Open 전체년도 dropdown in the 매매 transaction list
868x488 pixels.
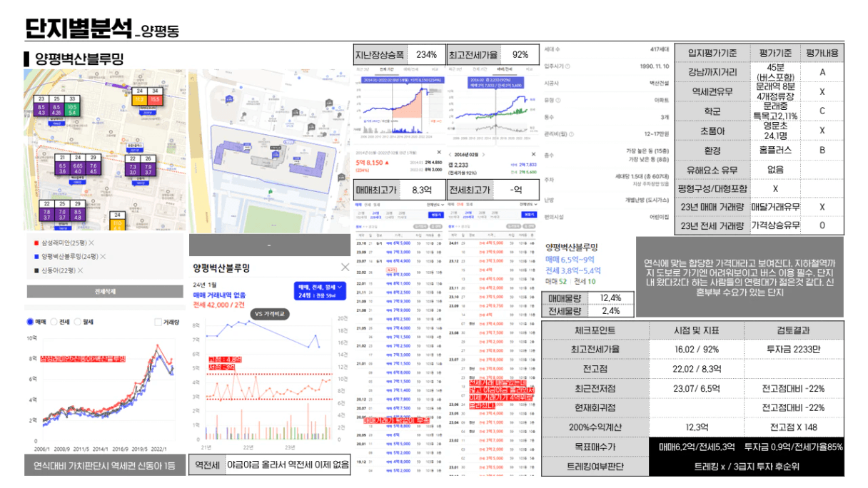click(434, 205)
